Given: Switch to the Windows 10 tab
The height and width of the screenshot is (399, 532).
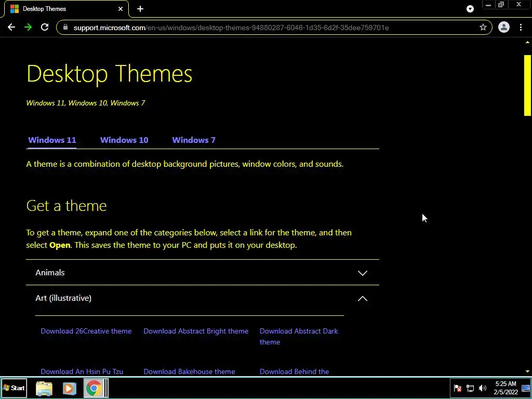Looking at the screenshot, I should 124,140.
